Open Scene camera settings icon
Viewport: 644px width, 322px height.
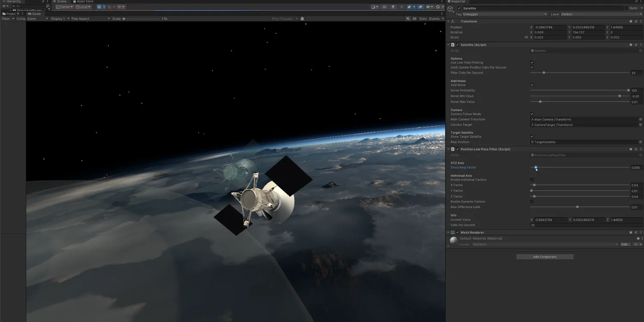click(x=429, y=7)
